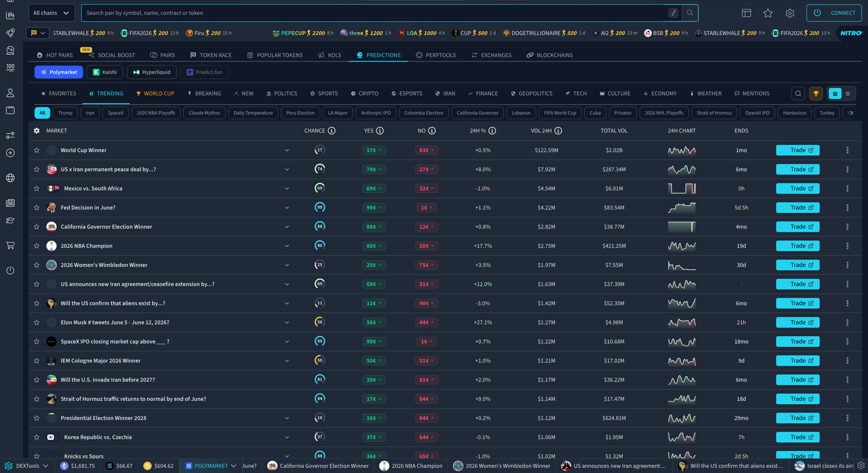Expand Korea Republic vs. Czechia row
Image resolution: width=868 pixels, height=473 pixels.
click(x=287, y=437)
